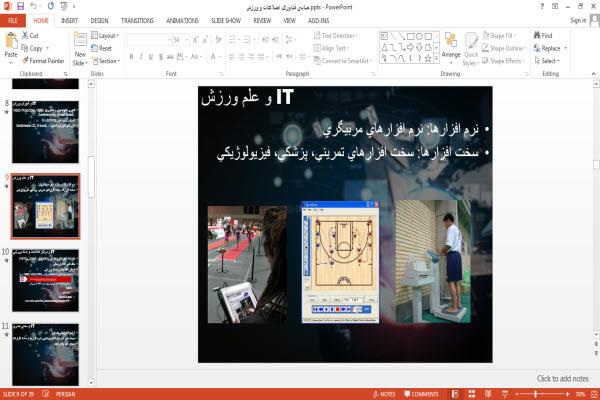Switch to the SLIDE SHOW tab

[226, 21]
